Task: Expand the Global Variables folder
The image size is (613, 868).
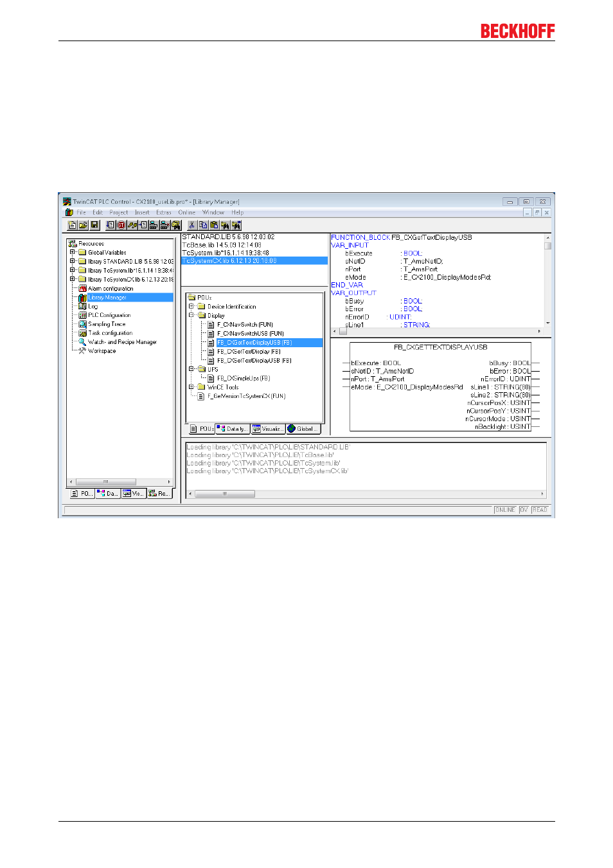Action: coord(73,253)
